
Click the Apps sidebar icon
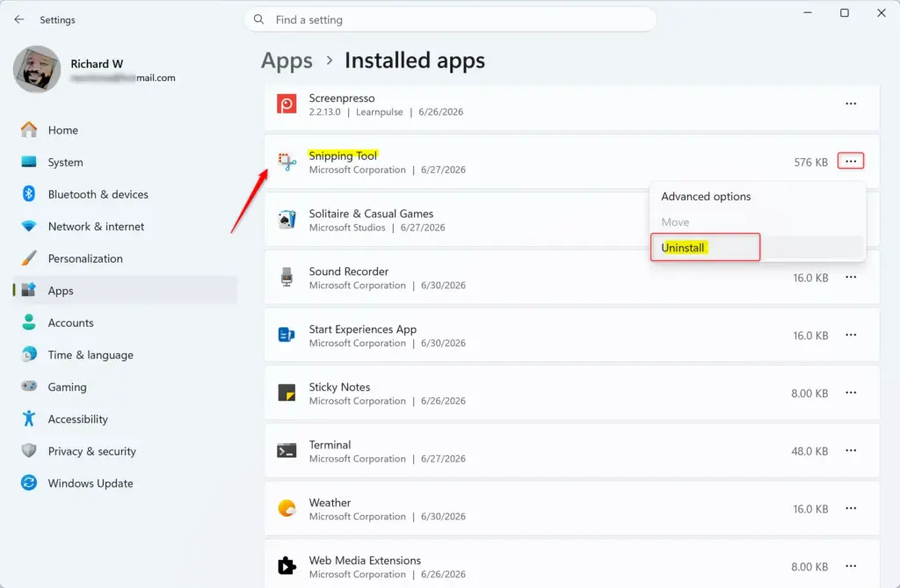29,290
